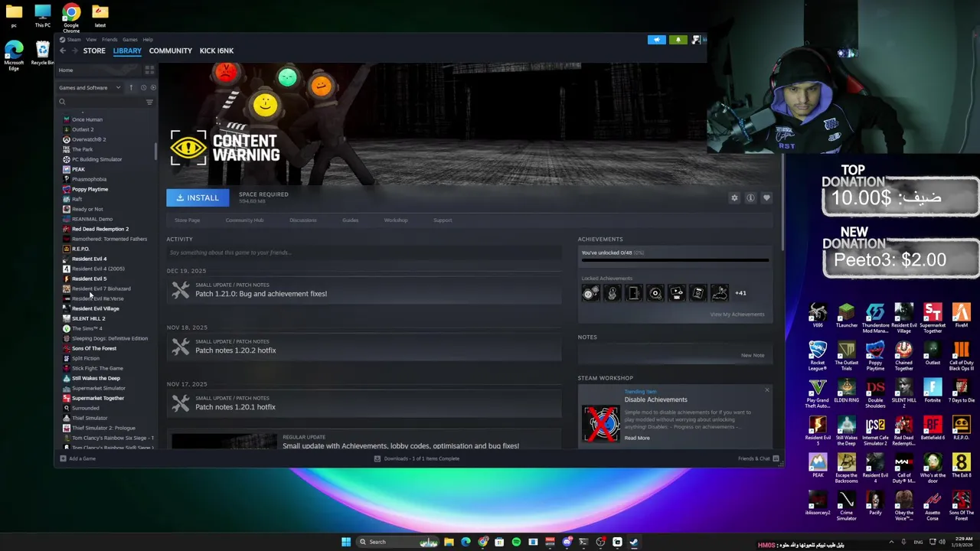Click the achievements progress bar

675,261
